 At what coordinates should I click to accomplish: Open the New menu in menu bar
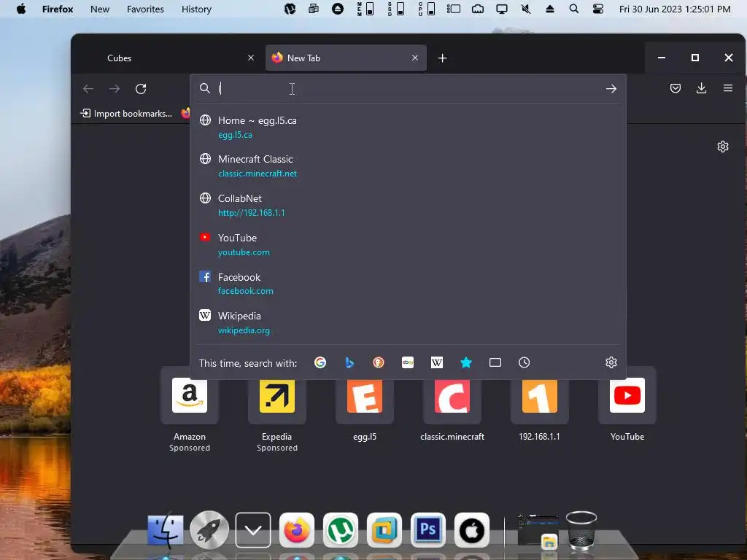(100, 9)
